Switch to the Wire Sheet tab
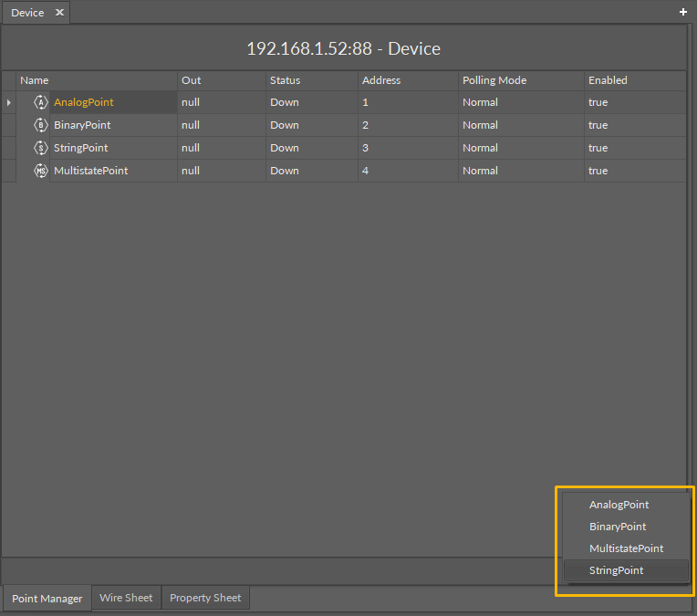 [126, 598]
